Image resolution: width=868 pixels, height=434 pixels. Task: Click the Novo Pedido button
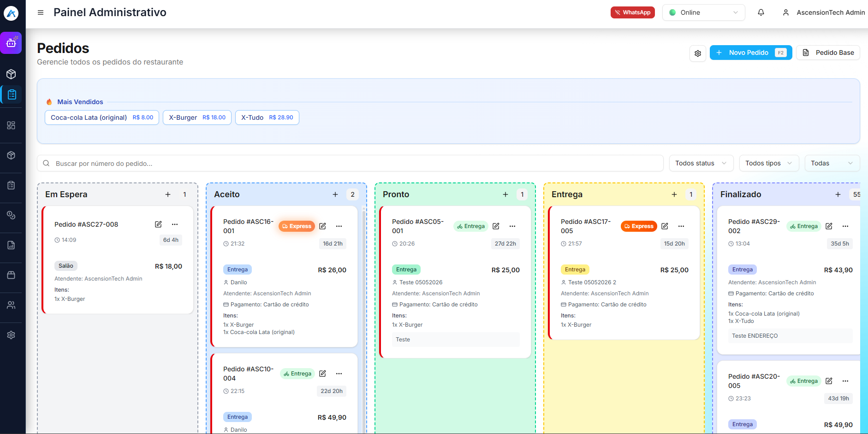750,53
